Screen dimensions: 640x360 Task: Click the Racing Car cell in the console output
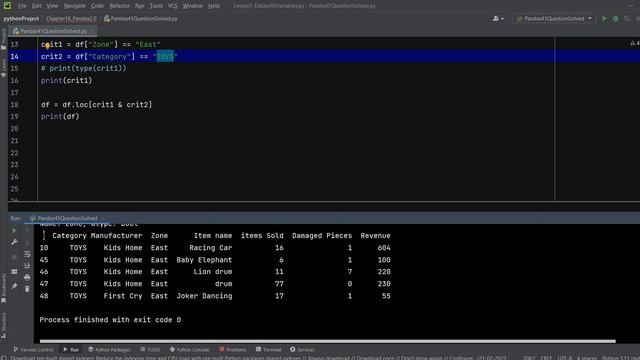[x=211, y=248]
